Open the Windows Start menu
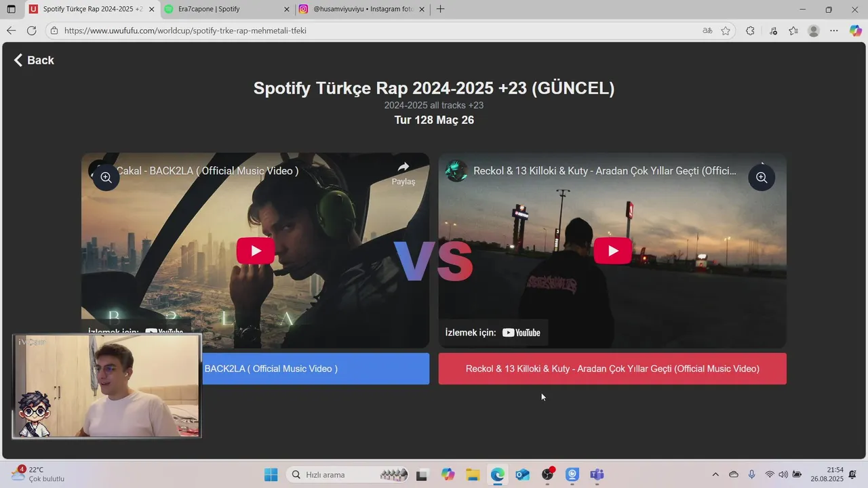 pos(271,474)
